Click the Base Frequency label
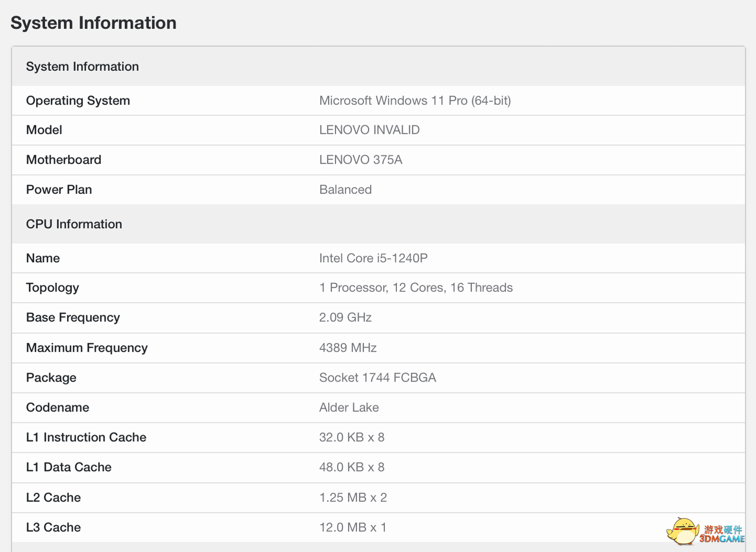The width and height of the screenshot is (756, 552). pos(73,318)
